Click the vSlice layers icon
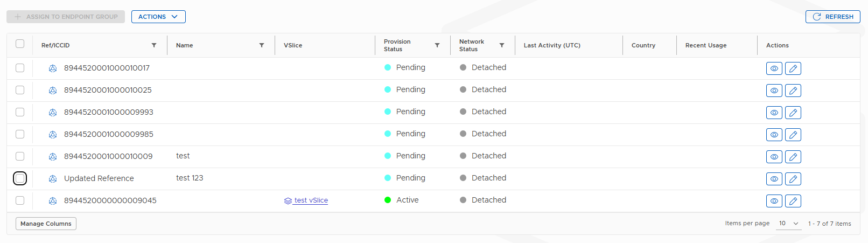Image resolution: width=868 pixels, height=243 pixels. (288, 201)
